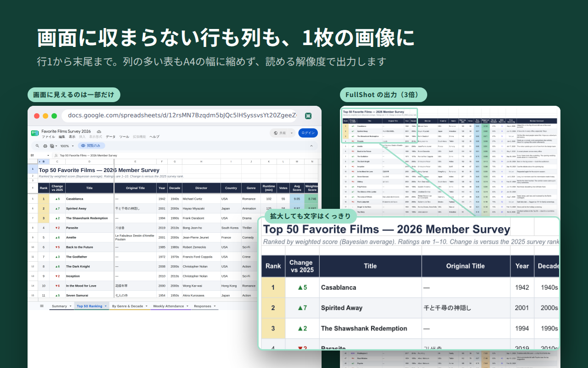Select the Hayao Miyazaki cell
The width and height of the screenshot is (588, 368).
point(201,208)
